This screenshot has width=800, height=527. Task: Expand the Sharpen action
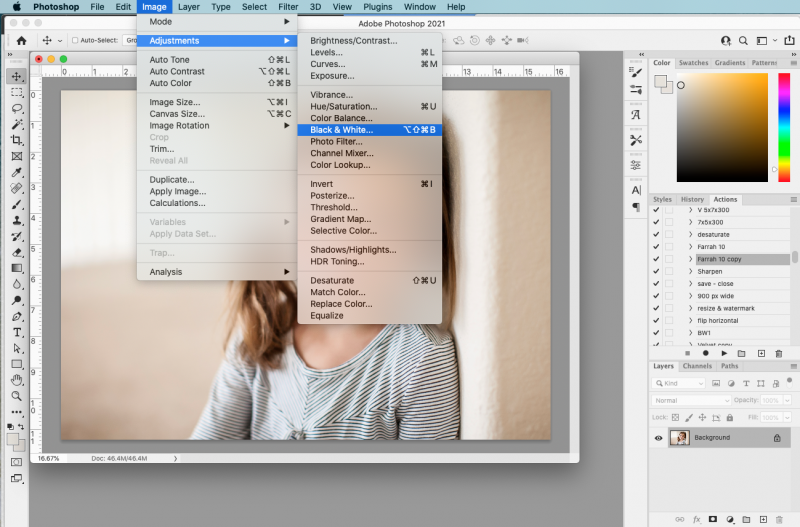pos(690,271)
